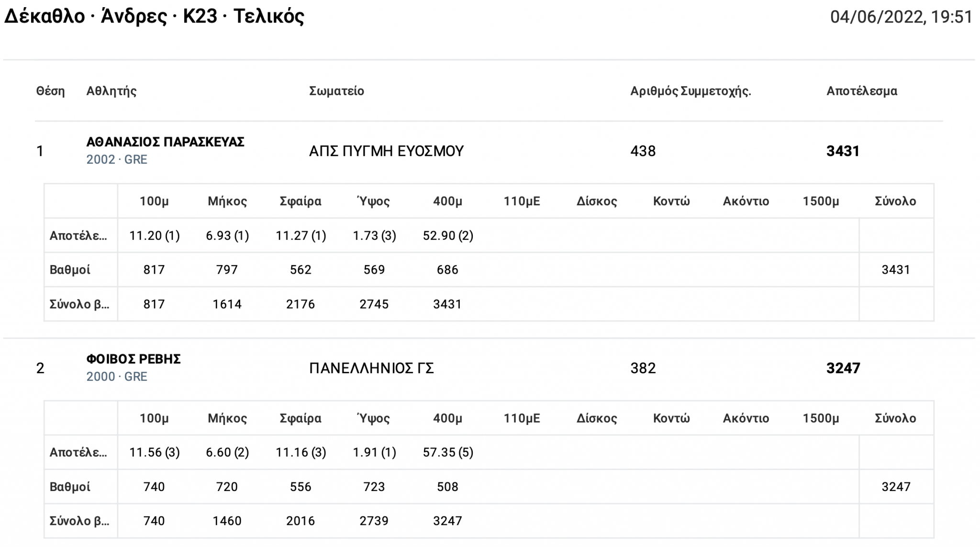Click the 04/06/2022, 19:51 timestamp

click(901, 17)
